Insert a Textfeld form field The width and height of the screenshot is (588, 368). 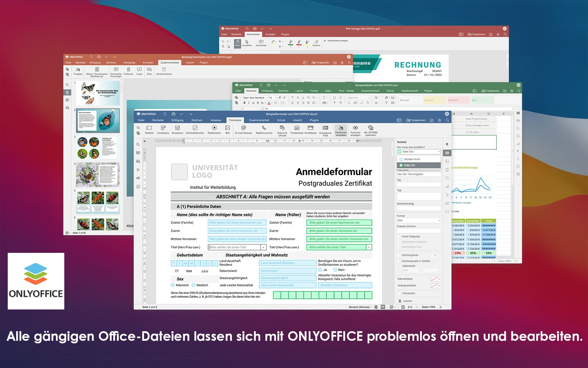[149, 128]
